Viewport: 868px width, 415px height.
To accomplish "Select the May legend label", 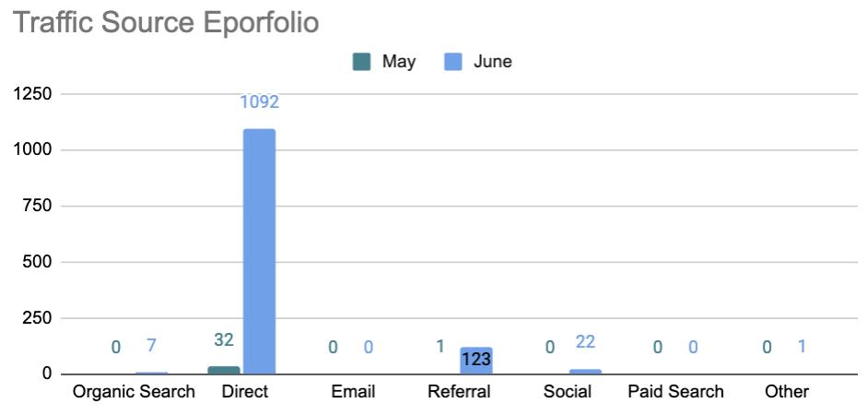I will 398,62.
